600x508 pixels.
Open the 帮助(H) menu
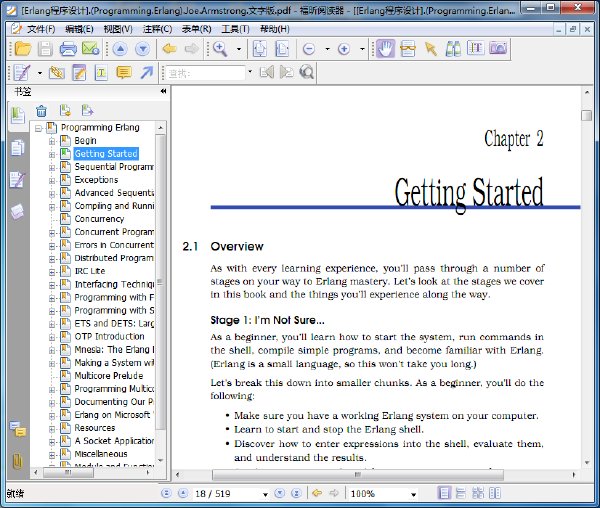point(274,29)
